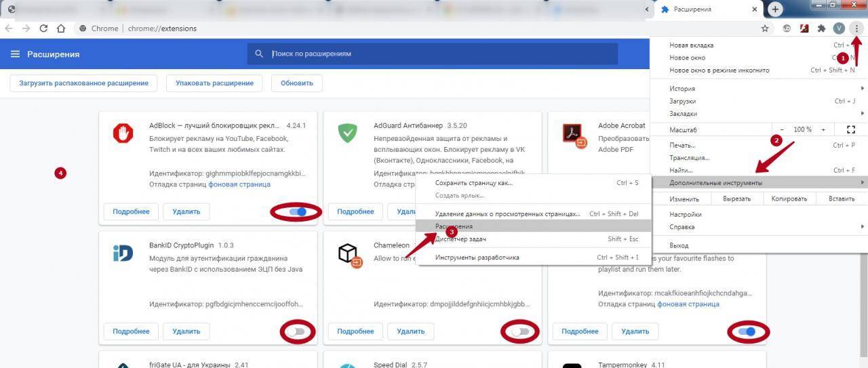This screenshot has height=368, width=868.
Task: Open the Extensions page hamburger menu
Action: (x=16, y=54)
